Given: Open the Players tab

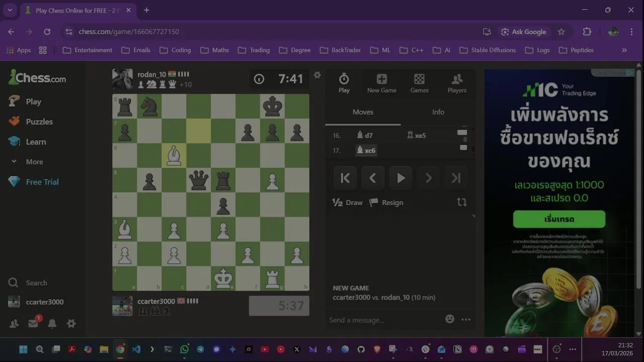Looking at the screenshot, I should point(457,83).
